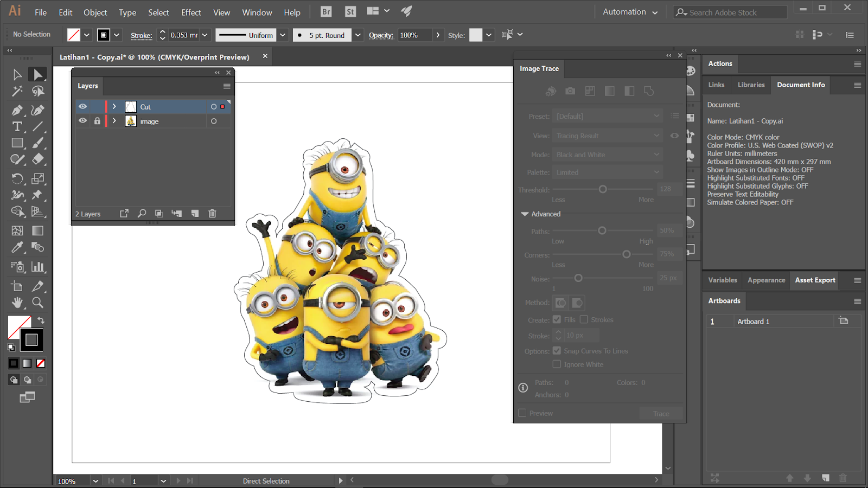
Task: Select the Hand tool
Action: (x=17, y=303)
